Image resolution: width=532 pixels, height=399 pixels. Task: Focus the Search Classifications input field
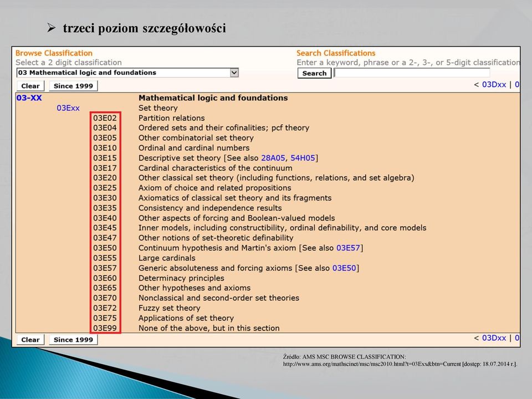412,73
